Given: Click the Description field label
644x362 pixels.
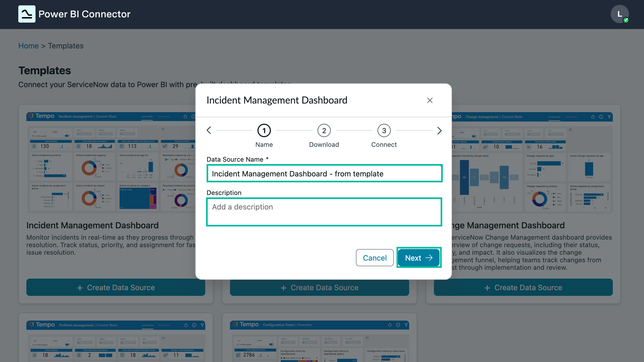Looking at the screenshot, I should 224,193.
